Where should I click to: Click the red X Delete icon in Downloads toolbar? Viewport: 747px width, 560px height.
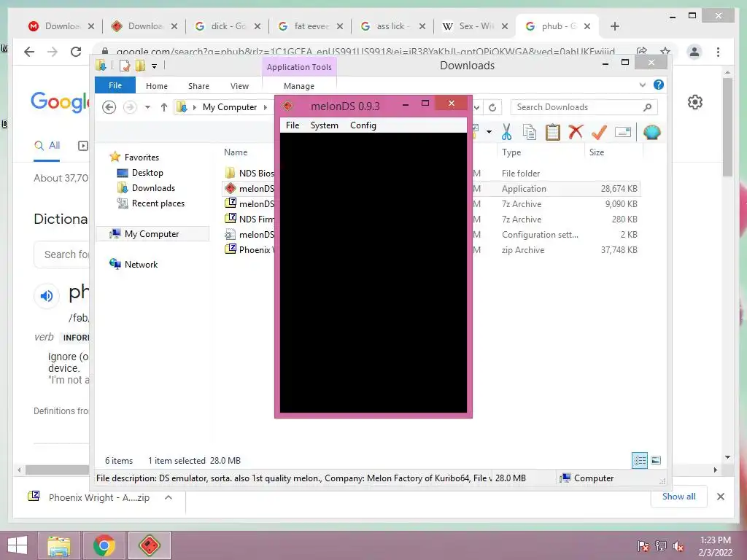click(x=576, y=131)
